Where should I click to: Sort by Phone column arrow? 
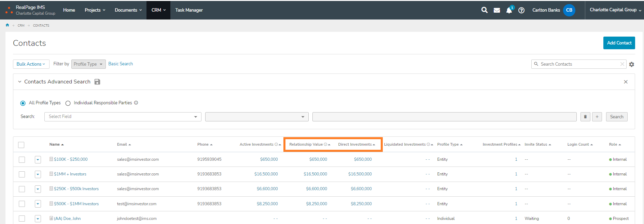(x=211, y=145)
